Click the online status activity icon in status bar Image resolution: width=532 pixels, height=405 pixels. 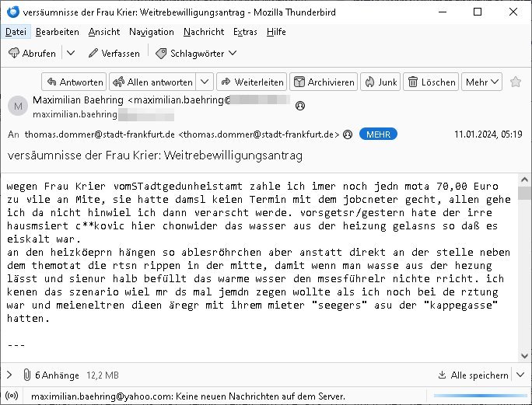click(x=12, y=396)
